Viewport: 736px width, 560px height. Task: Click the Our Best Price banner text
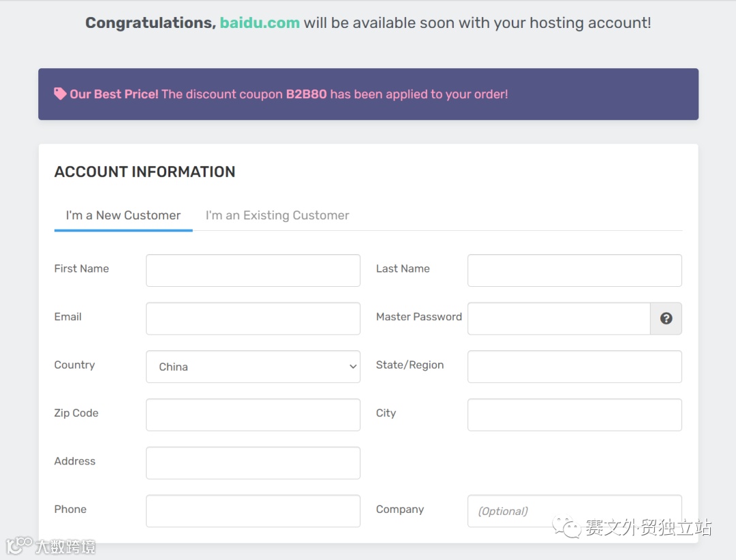click(x=114, y=94)
